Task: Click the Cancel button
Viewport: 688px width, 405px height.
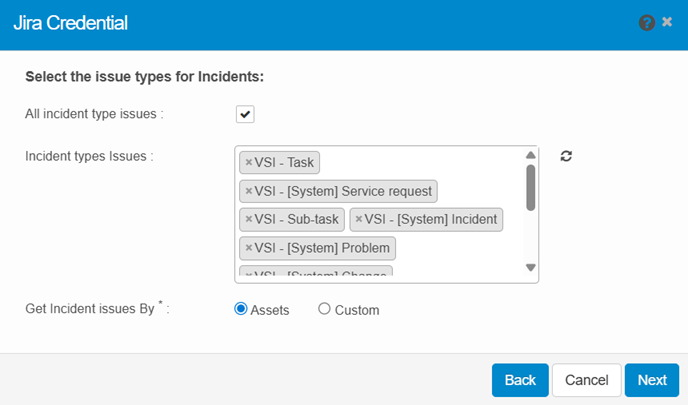Action: [x=587, y=380]
